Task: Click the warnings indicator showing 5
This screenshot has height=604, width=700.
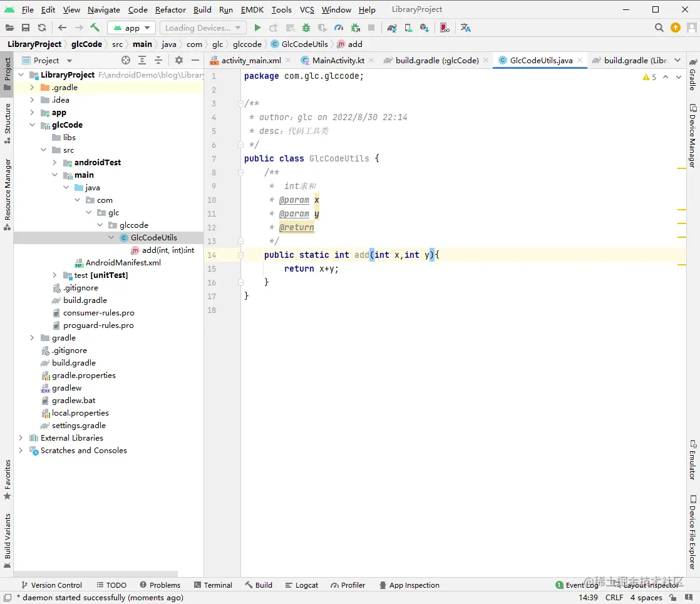Action: [649, 77]
